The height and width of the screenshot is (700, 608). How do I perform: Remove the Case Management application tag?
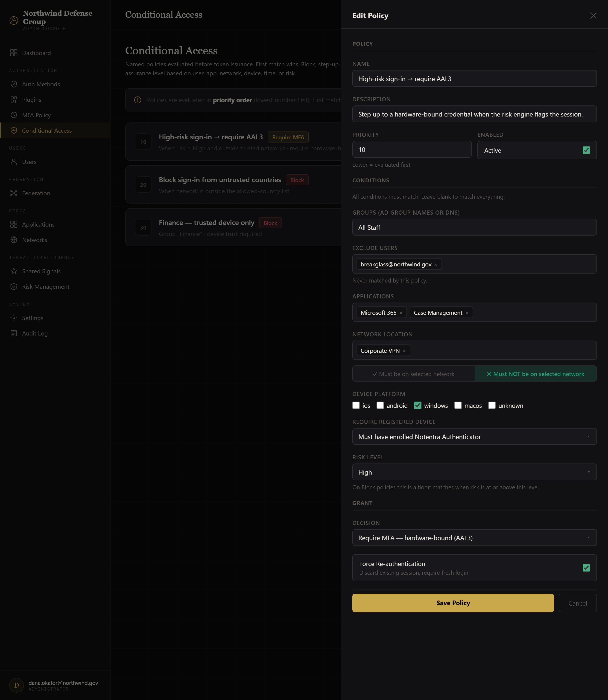(467, 313)
